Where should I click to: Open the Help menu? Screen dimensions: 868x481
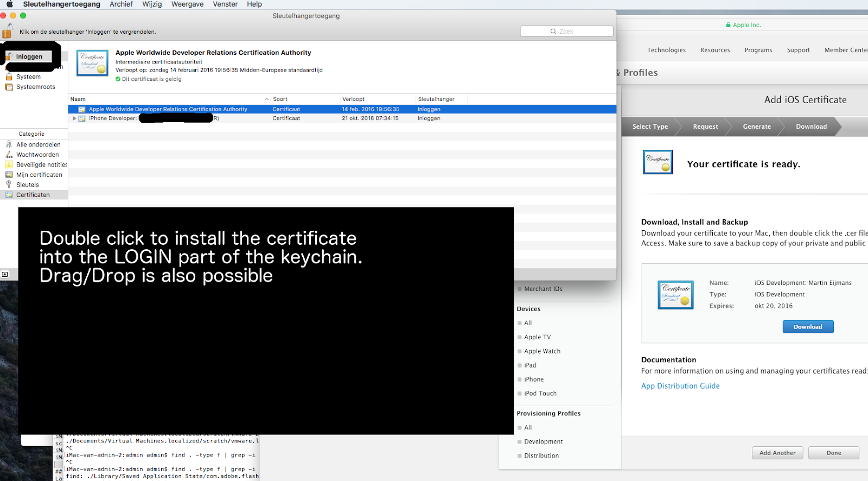click(x=254, y=4)
